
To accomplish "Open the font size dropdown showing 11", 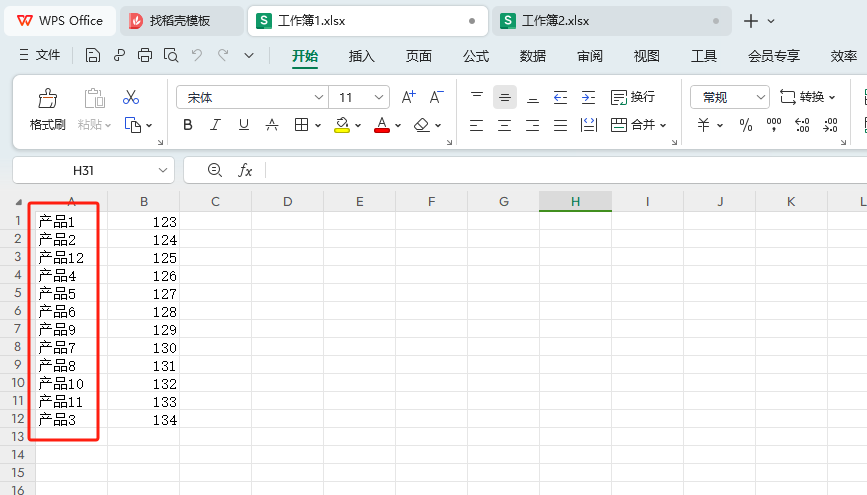I will [x=379, y=97].
